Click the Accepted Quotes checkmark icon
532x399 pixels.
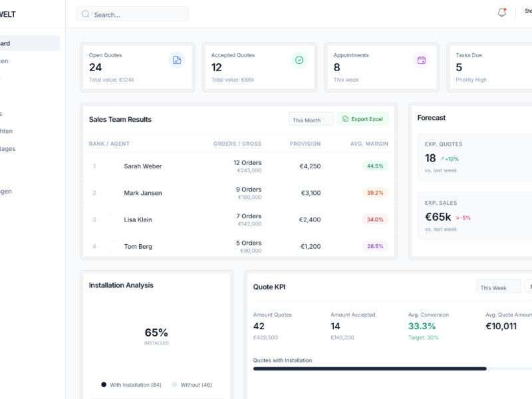299,61
